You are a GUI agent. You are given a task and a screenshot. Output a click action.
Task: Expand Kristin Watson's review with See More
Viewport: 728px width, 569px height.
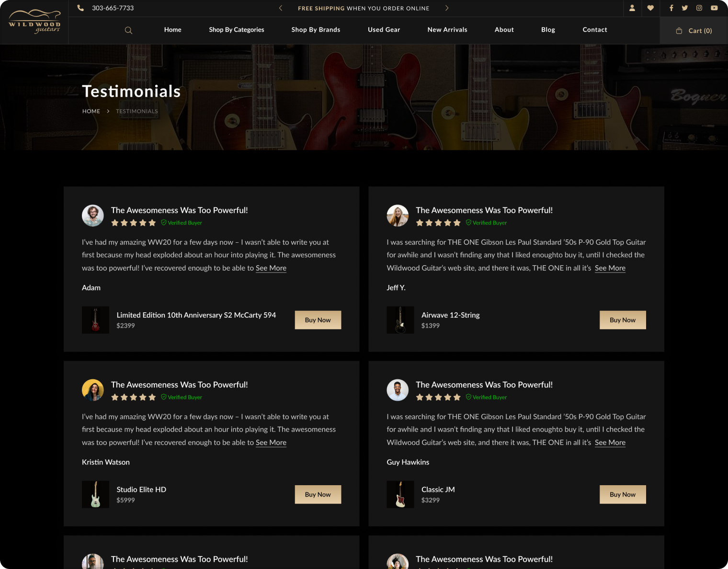(x=271, y=443)
